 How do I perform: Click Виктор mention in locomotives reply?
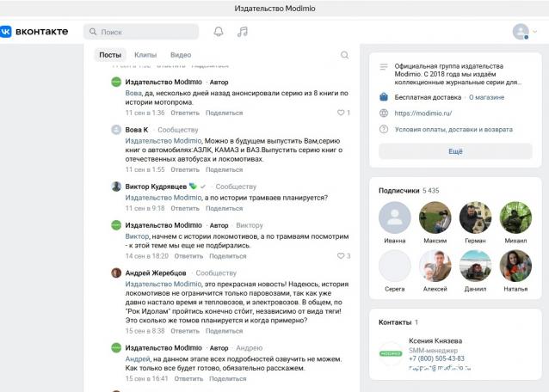[137, 236]
